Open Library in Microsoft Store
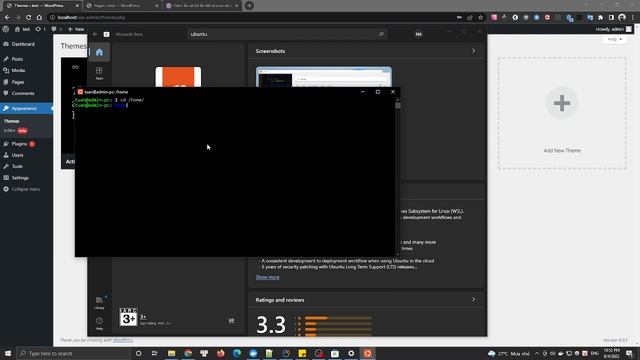Image resolution: width=640 pixels, height=360 pixels. coord(99,303)
